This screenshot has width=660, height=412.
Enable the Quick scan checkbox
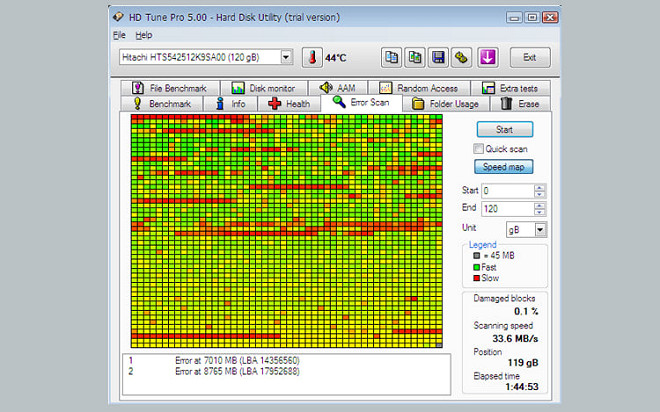tap(479, 149)
